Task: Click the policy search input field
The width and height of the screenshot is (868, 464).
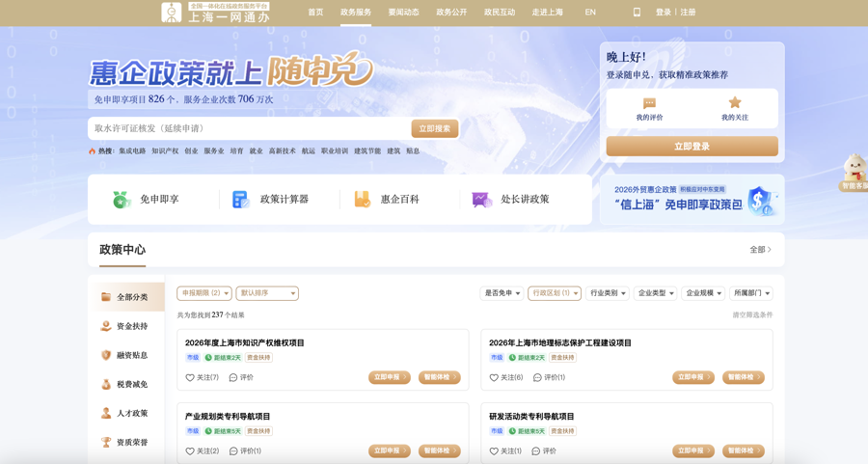Action: [x=249, y=128]
